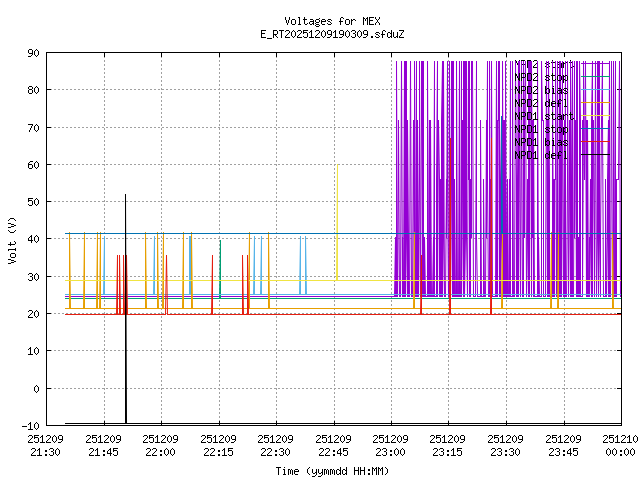Select the NPD2 bias legend entry

pyautogui.click(x=541, y=90)
